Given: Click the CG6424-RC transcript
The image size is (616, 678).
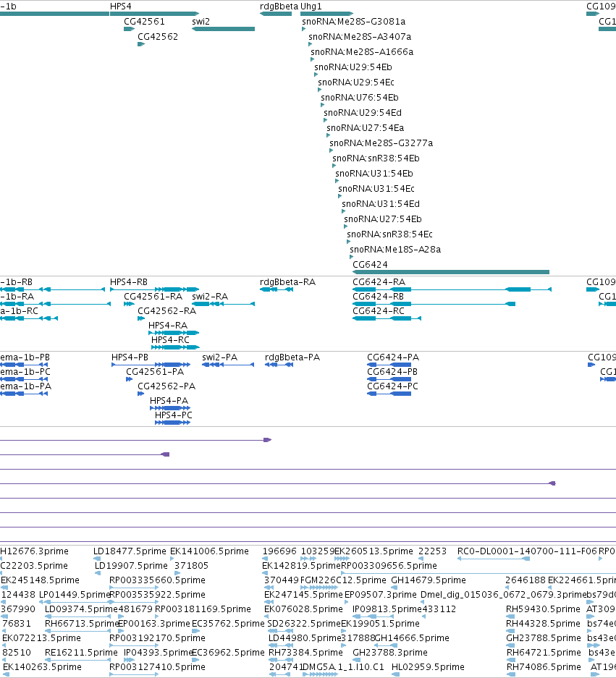Looking at the screenshot, I should click(x=387, y=318).
